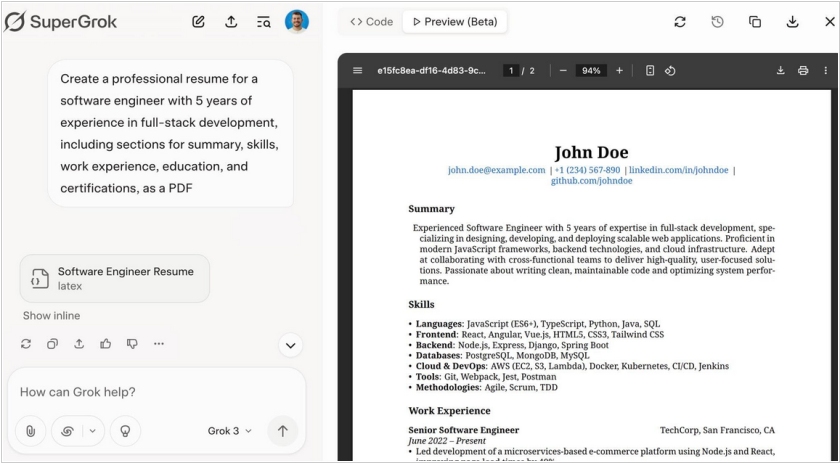The image size is (840, 463).
Task: Open the user profile avatar
Action: [x=297, y=21]
